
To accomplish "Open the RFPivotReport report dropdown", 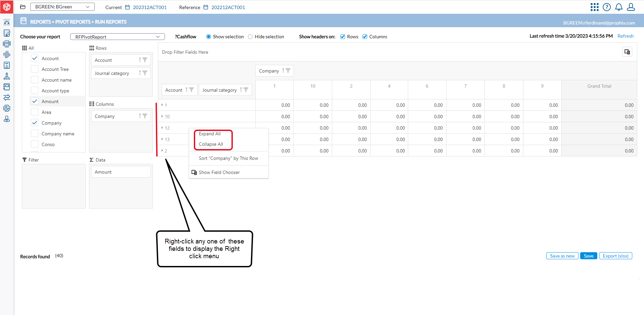I will tap(118, 37).
